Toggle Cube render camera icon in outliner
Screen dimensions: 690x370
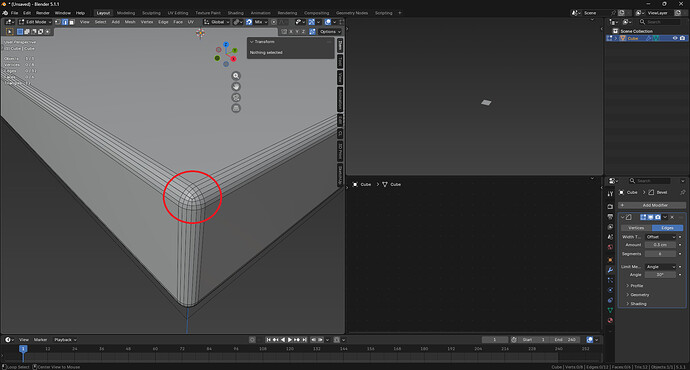682,38
